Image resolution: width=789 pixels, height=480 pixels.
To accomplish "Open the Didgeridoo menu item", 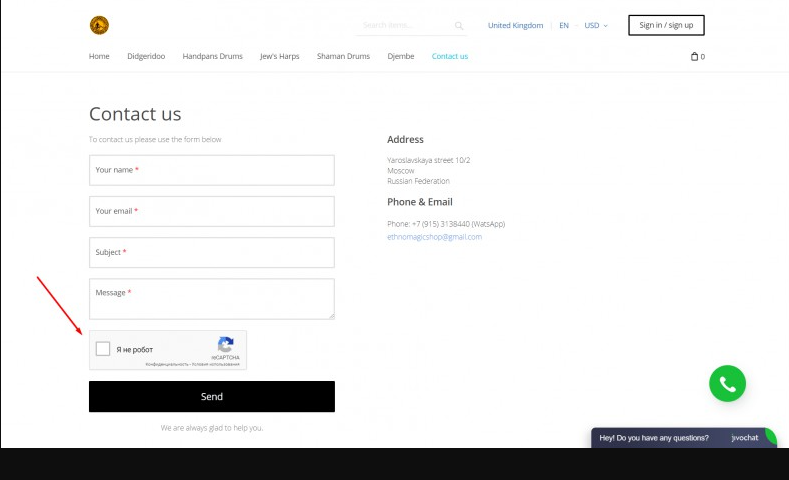I will pyautogui.click(x=146, y=56).
